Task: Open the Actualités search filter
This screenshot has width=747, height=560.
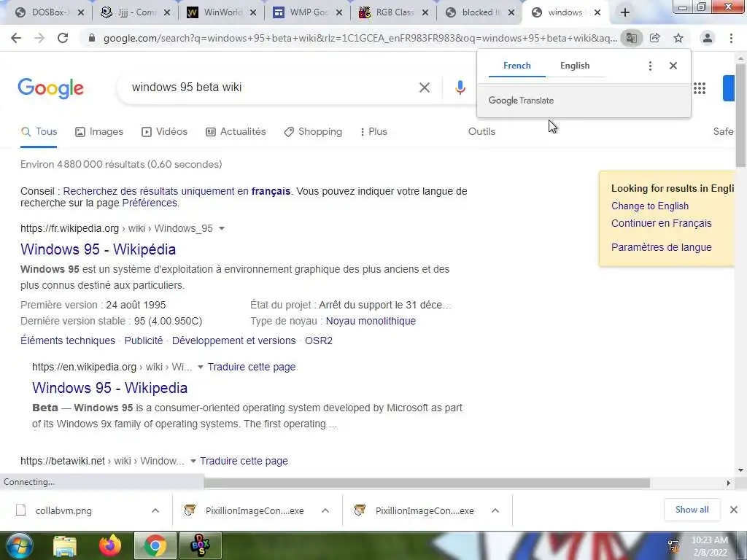Action: [x=236, y=132]
